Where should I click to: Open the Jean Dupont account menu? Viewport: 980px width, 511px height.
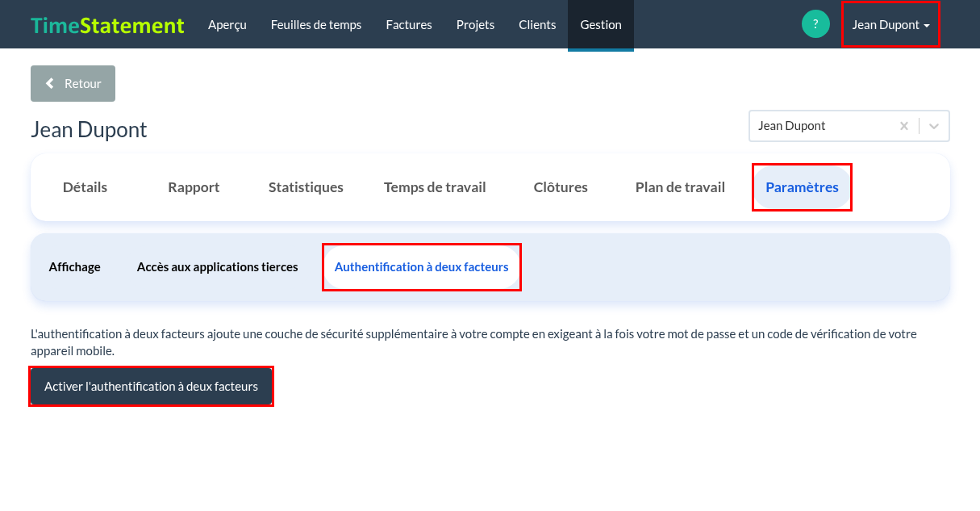pos(890,24)
